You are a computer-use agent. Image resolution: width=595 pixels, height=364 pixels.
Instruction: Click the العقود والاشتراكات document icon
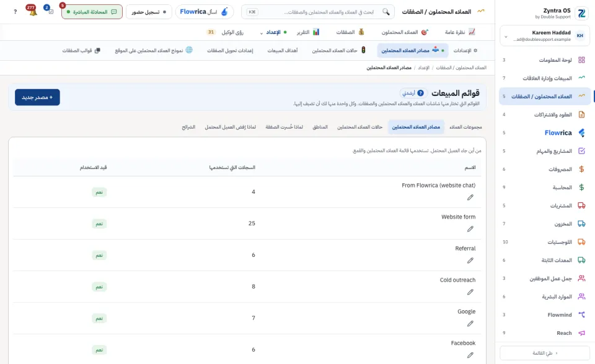click(x=581, y=115)
